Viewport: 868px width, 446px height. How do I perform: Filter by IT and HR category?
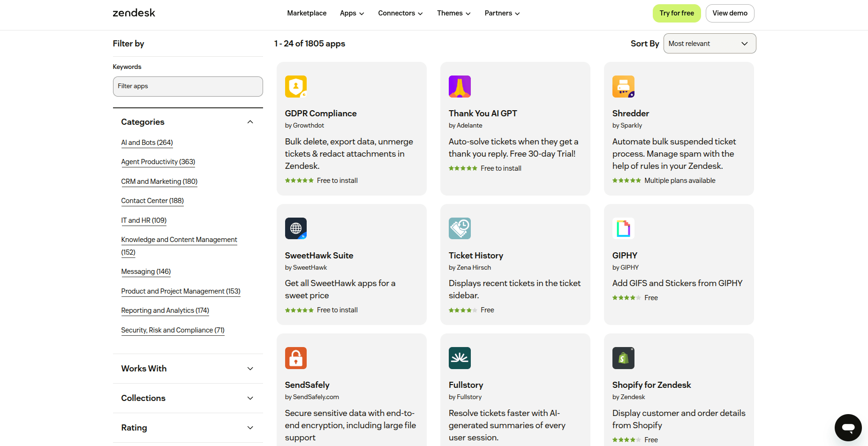coord(143,220)
